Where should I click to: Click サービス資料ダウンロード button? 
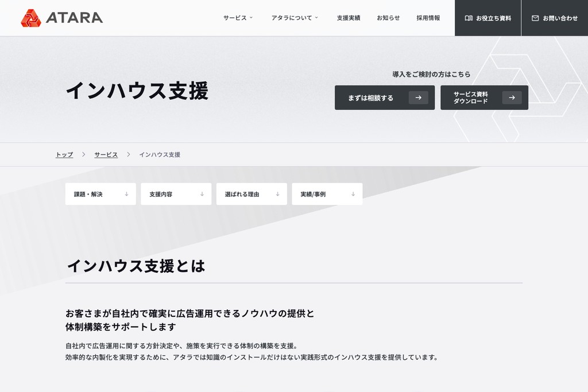point(484,98)
